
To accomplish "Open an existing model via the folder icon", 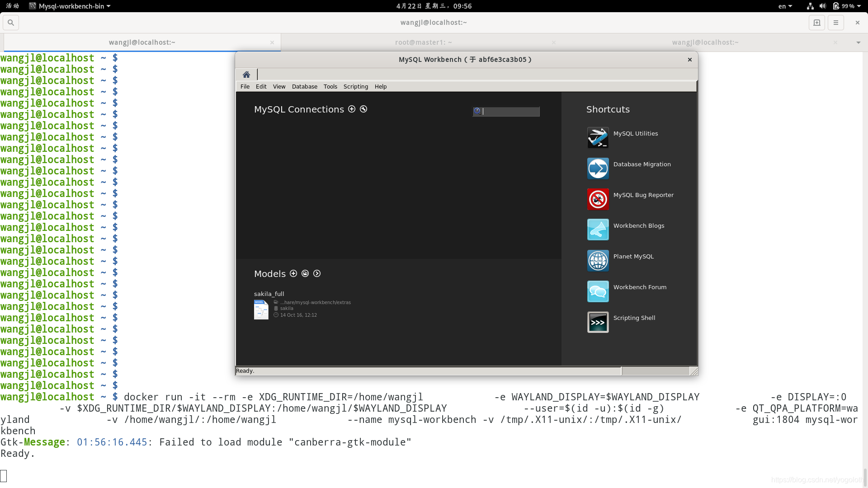I will tap(305, 273).
